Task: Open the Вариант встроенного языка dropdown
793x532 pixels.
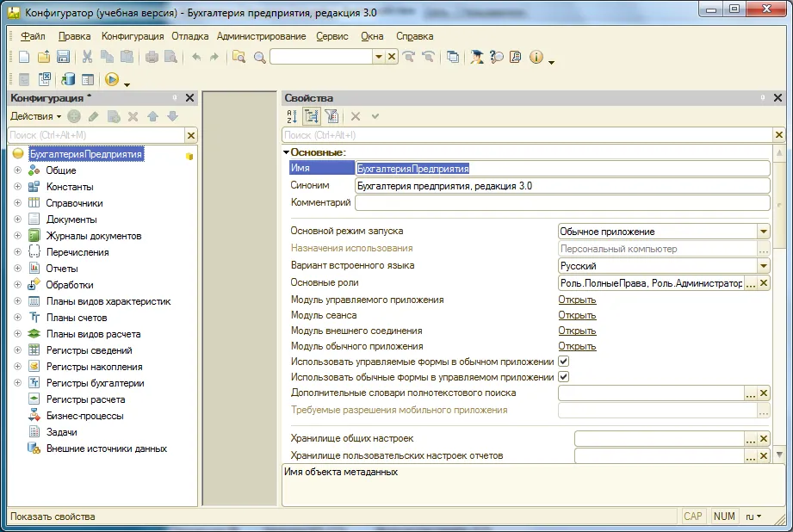Action: (764, 266)
